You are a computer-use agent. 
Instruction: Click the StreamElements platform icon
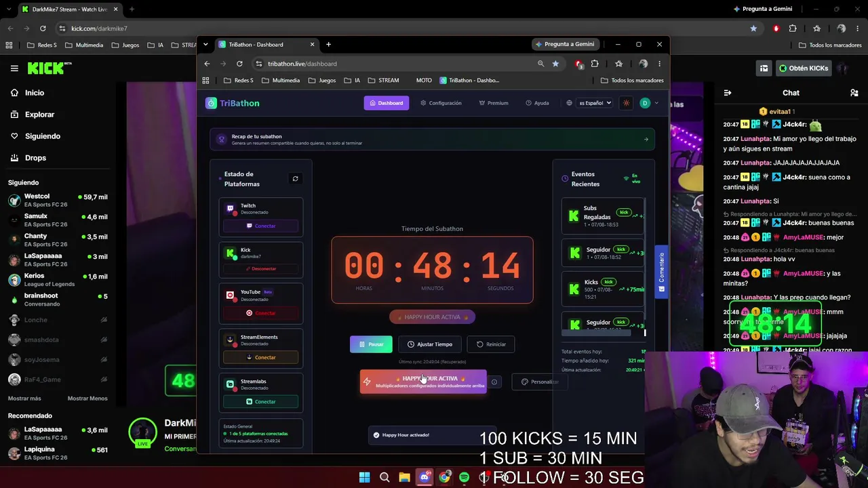tap(230, 340)
